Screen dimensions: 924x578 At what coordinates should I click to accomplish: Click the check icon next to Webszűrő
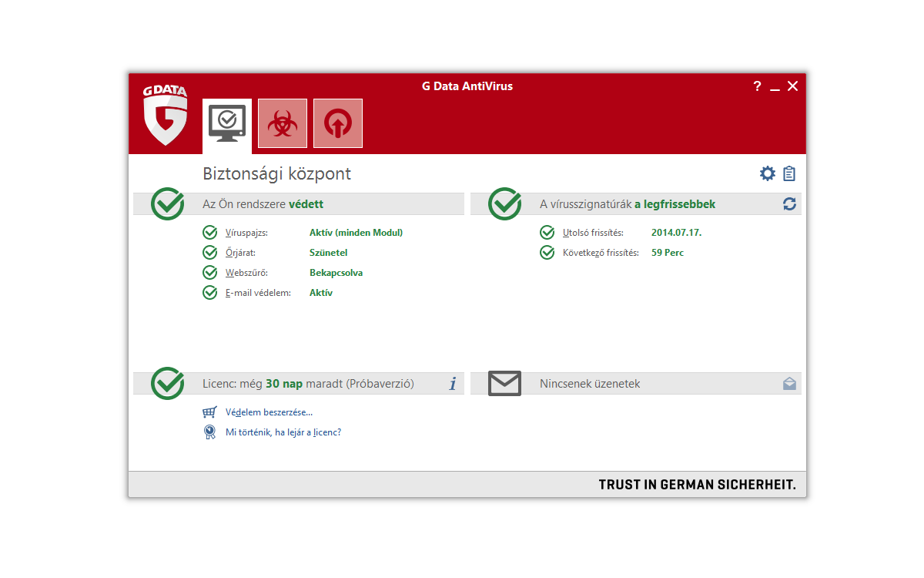tap(209, 273)
